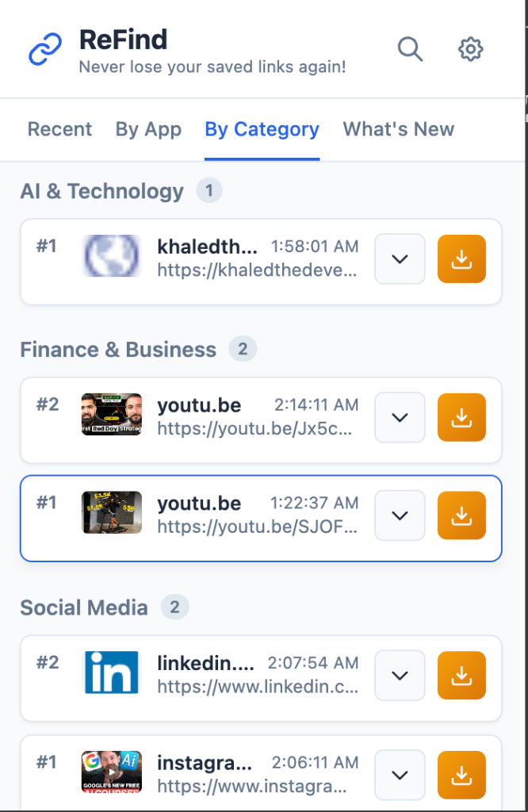Click orange download button for youtu.be #1

click(x=461, y=515)
